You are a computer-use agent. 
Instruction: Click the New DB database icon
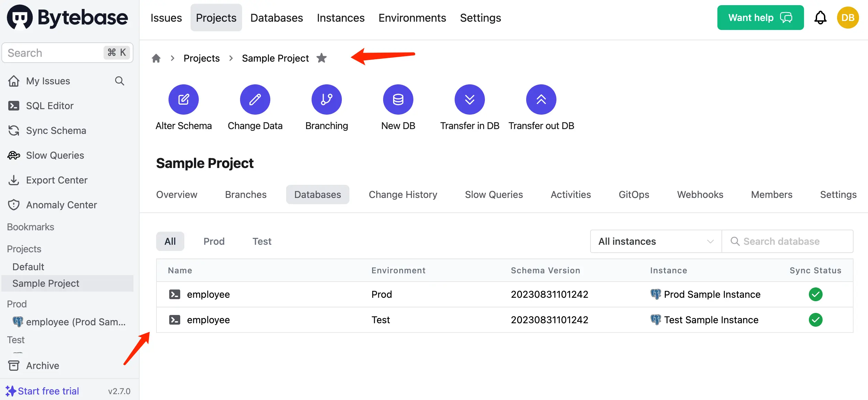[398, 99]
